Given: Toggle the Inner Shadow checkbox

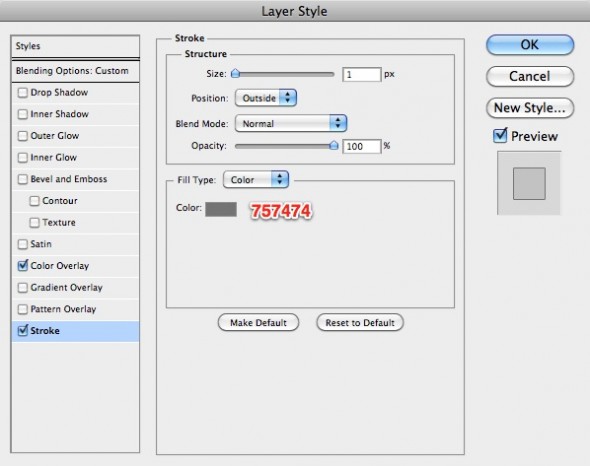Looking at the screenshot, I should tap(23, 114).
